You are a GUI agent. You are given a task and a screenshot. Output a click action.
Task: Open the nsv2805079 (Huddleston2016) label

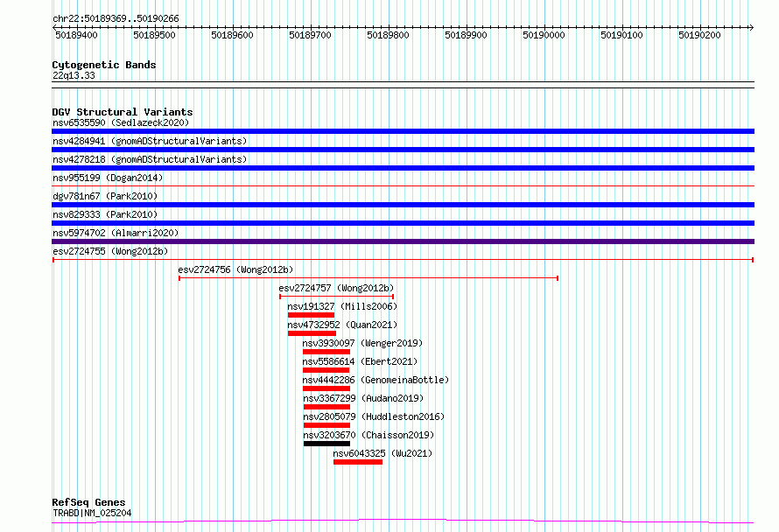point(374,416)
